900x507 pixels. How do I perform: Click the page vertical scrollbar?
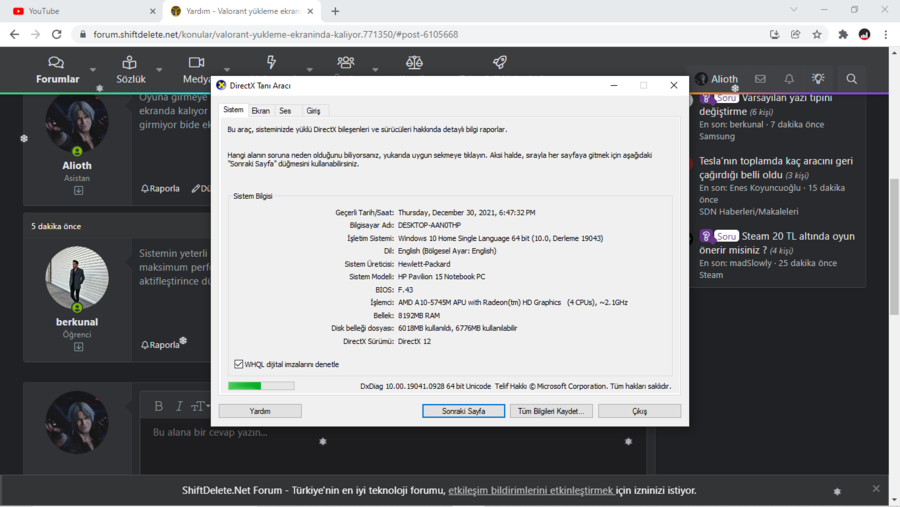coord(894,247)
